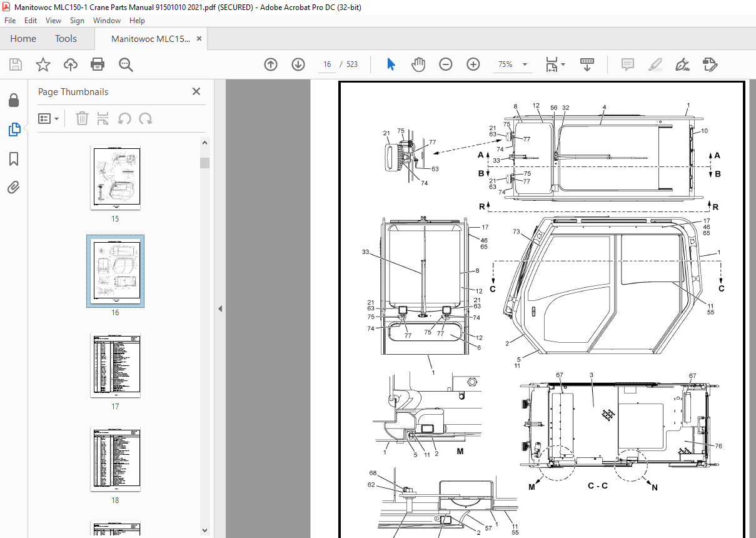The width and height of the screenshot is (756, 538).
Task: Open the stamp send for signature tool
Action: 710,64
